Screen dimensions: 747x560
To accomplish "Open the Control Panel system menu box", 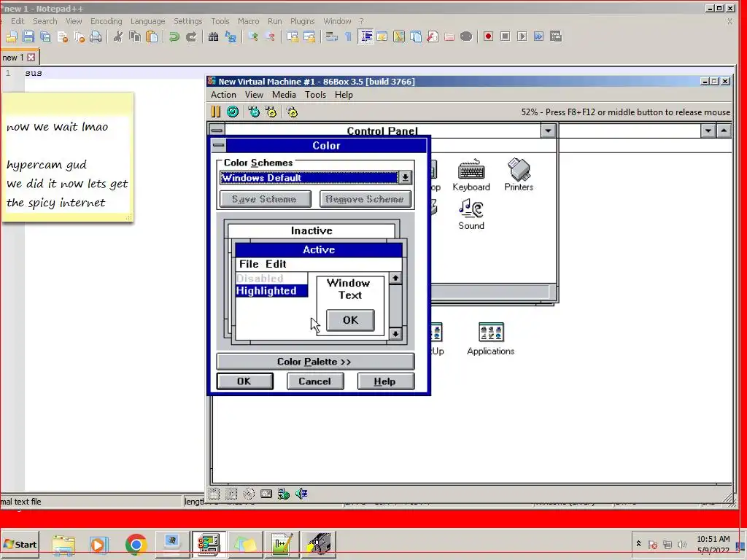I will pos(217,130).
